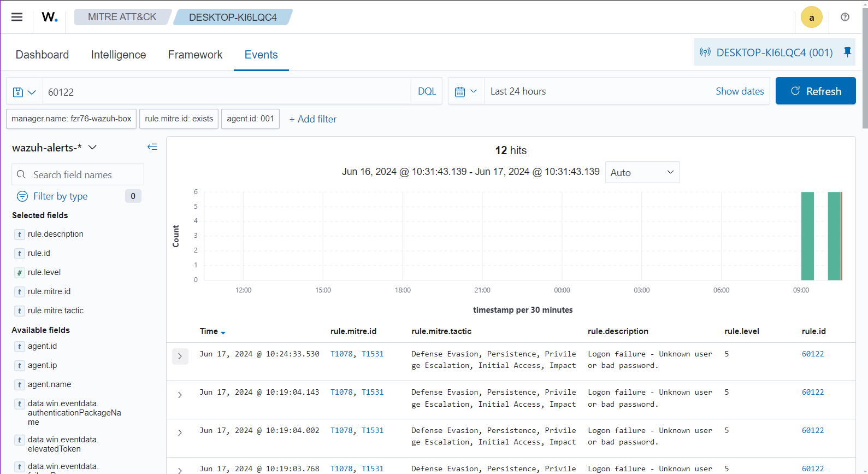Select the Events tab
This screenshot has height=474, width=868.
click(x=261, y=55)
